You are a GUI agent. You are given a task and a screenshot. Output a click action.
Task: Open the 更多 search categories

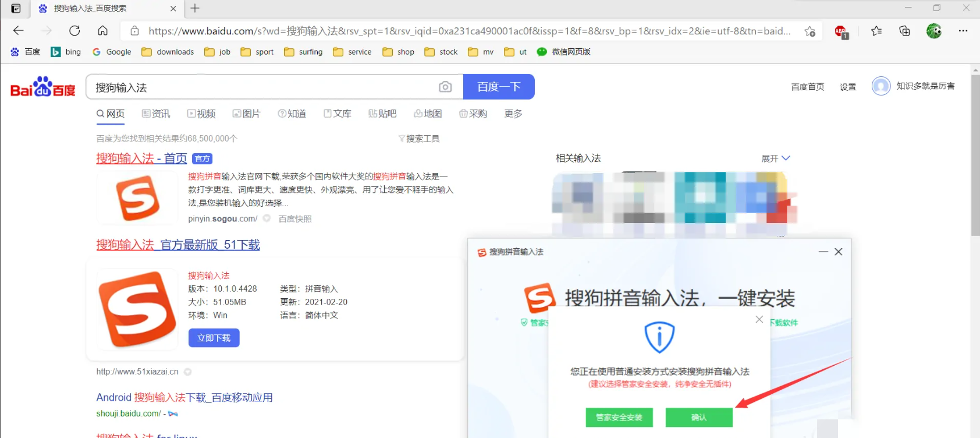[513, 114]
